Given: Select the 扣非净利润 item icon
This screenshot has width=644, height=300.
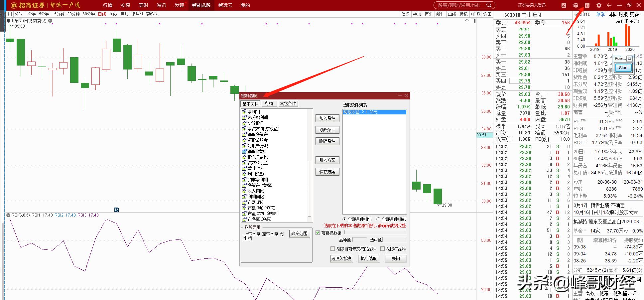Looking at the screenshot, I should click(244, 180).
